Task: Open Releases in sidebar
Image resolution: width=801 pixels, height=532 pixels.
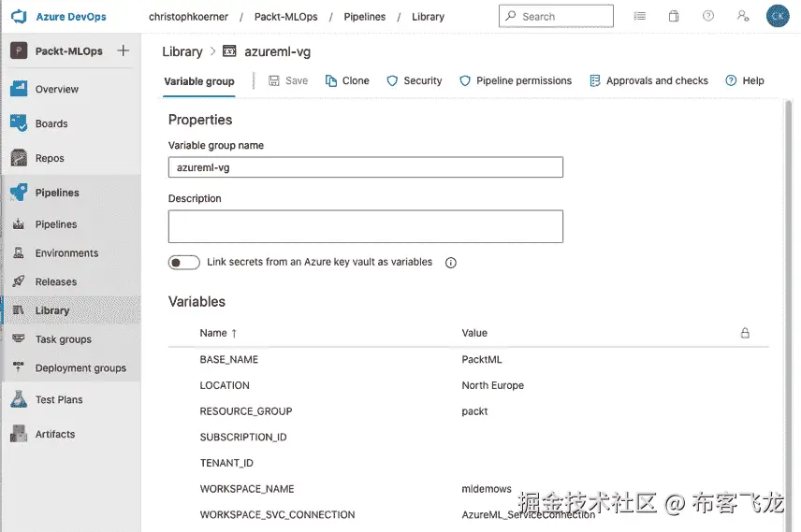Action: click(x=56, y=281)
